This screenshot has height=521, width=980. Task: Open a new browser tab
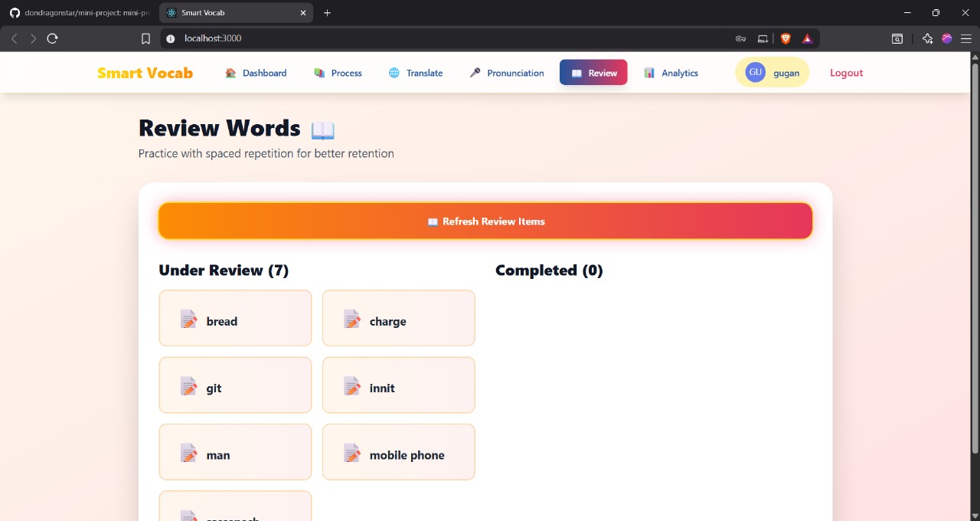point(328,13)
